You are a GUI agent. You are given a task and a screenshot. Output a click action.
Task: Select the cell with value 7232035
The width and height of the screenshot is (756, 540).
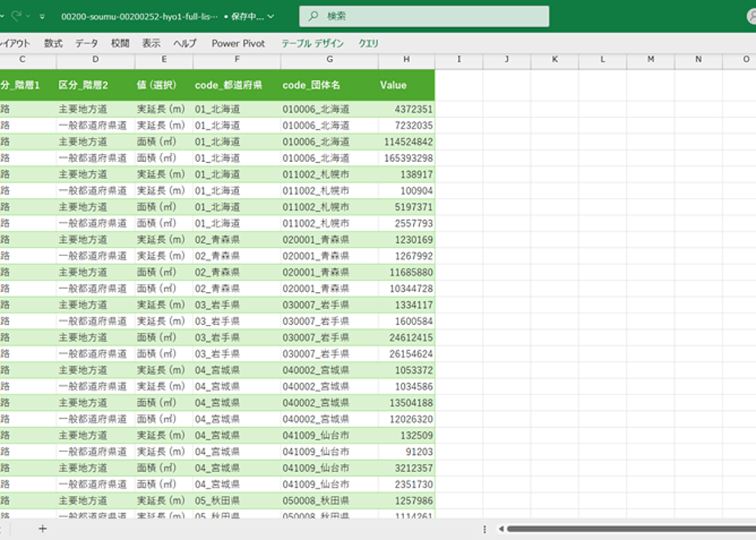click(x=407, y=125)
